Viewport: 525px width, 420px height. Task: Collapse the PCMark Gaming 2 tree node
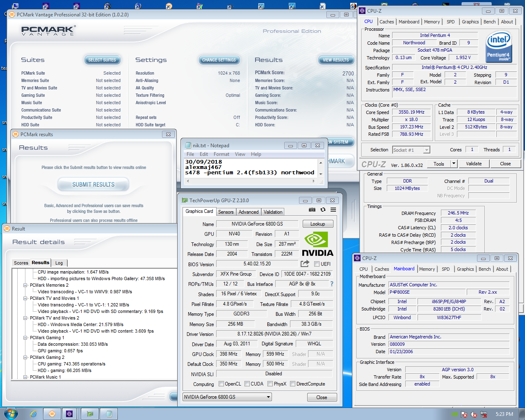[25, 357]
